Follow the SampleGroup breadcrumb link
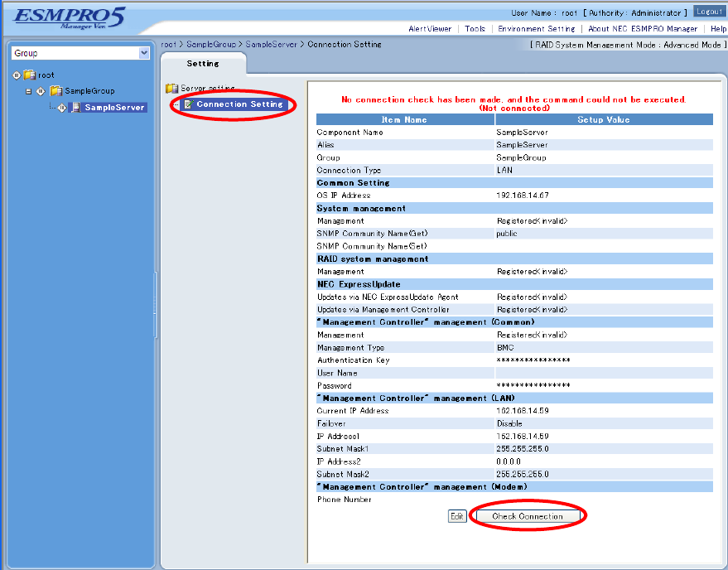Viewport: 728px width, 570px height. click(x=211, y=45)
